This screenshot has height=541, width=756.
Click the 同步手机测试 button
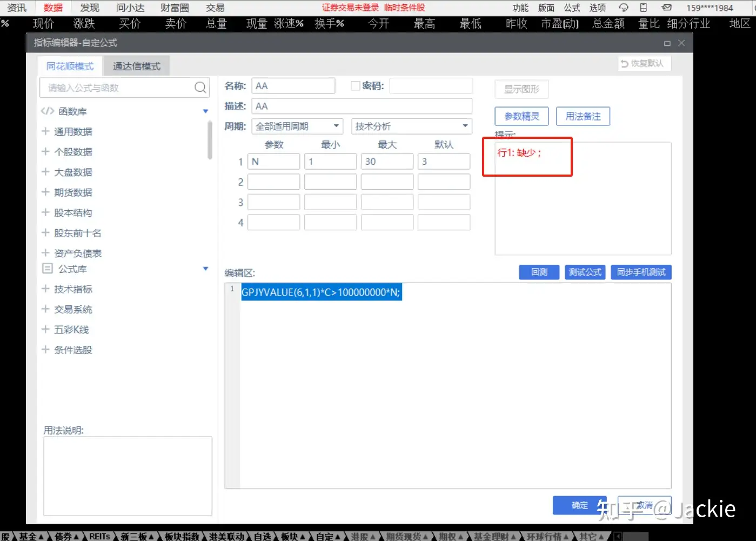tap(641, 272)
